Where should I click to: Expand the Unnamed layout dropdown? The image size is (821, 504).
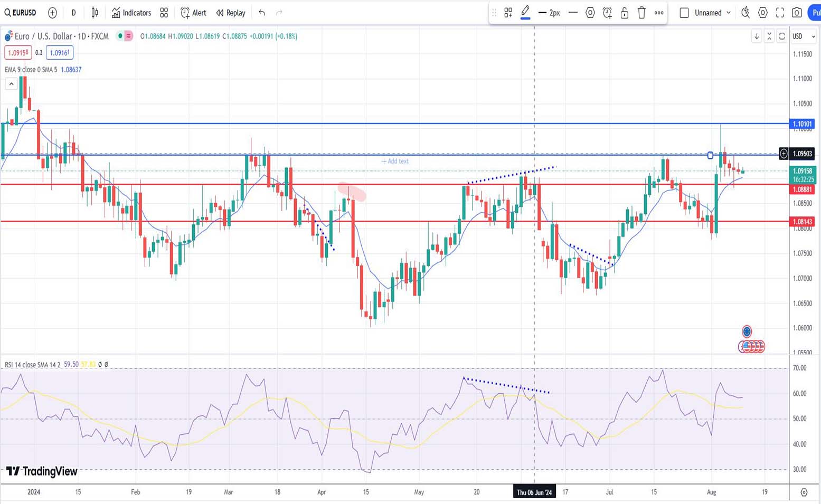pos(729,13)
